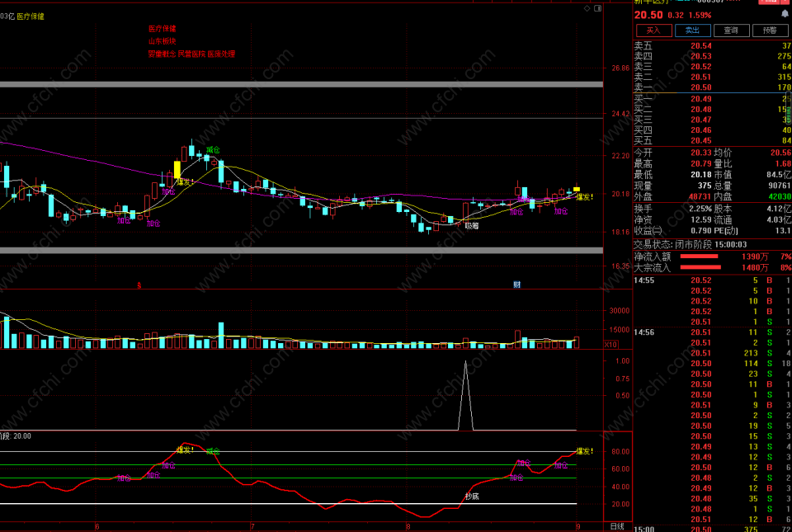792x532 pixels.
Task: Click the 吸筹 signal label on the price chart
Action: [x=472, y=226]
